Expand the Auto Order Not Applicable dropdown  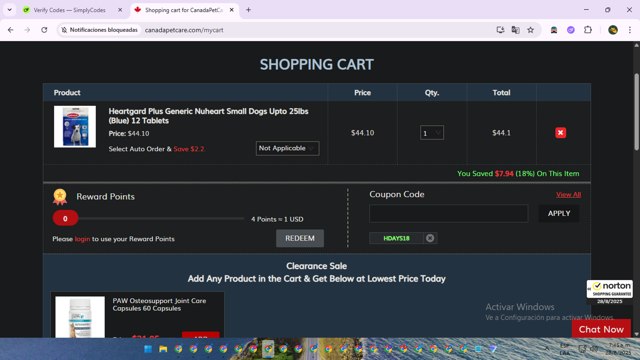[x=288, y=148]
